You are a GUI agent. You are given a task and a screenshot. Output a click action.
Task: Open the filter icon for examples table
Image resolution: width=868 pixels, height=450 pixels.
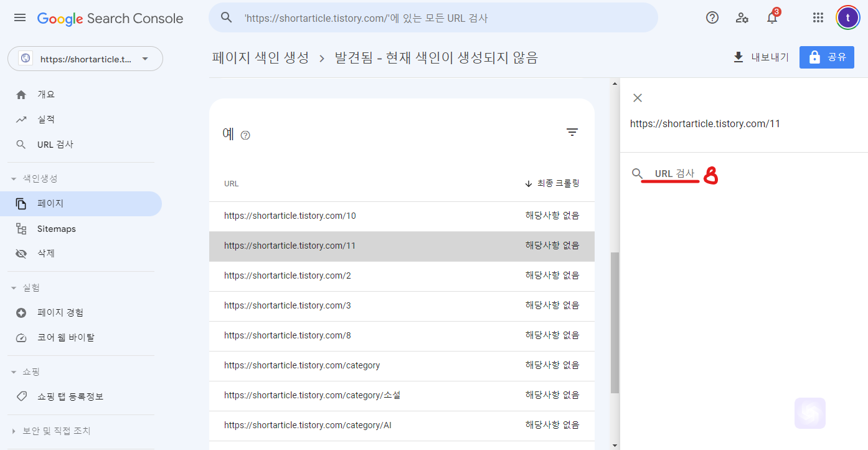pyautogui.click(x=572, y=132)
